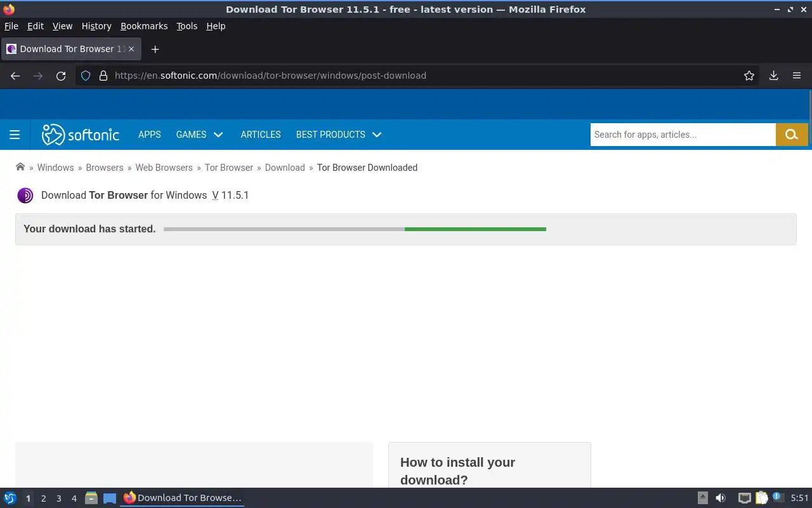Screen dimensions: 812x508
Task: Click the blue desktop icon in taskbar
Action: (110, 498)
